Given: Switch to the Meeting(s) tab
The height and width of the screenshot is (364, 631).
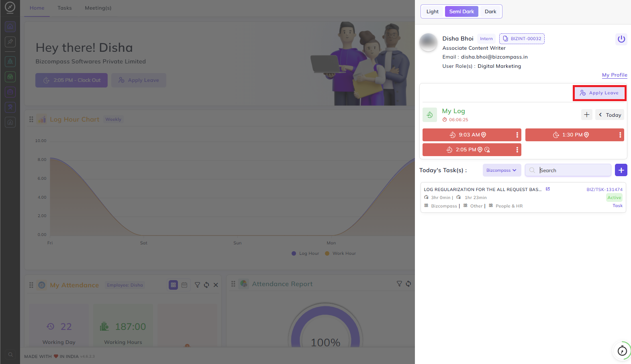Looking at the screenshot, I should coord(98,8).
